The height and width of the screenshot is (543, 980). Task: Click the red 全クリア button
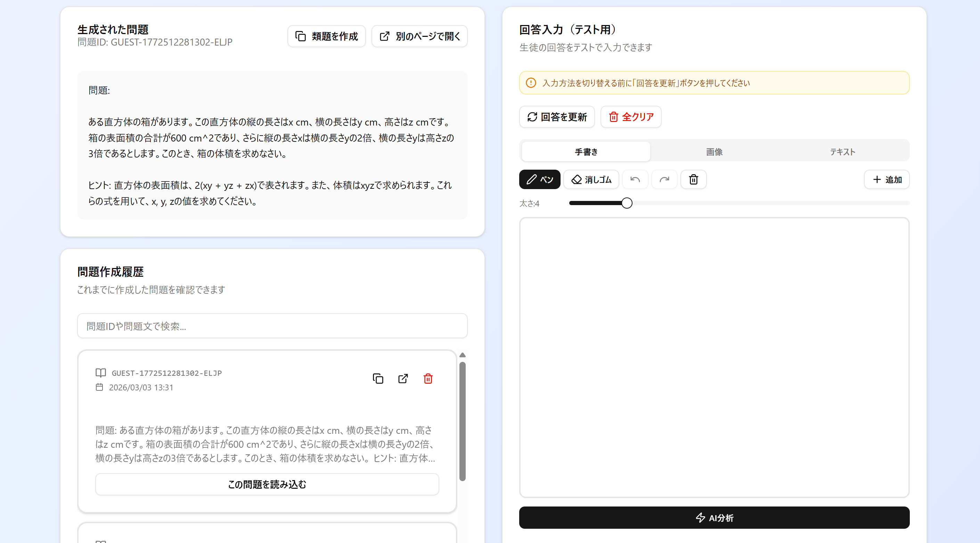point(631,117)
